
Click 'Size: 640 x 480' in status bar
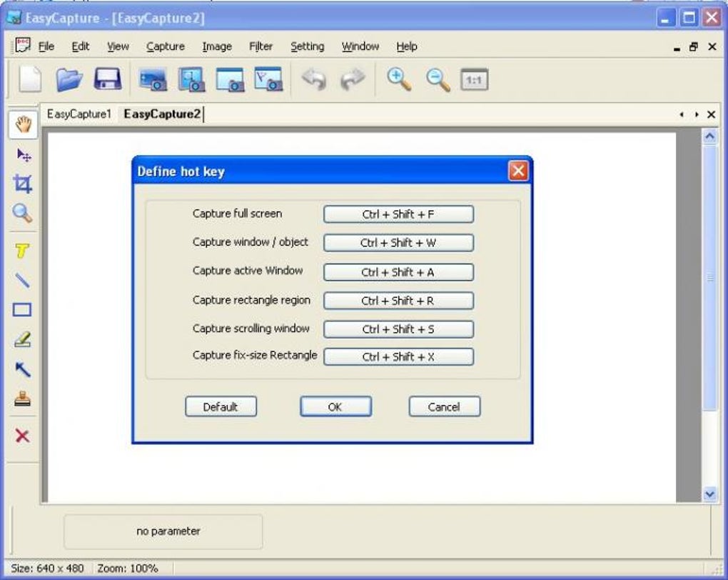[47, 569]
